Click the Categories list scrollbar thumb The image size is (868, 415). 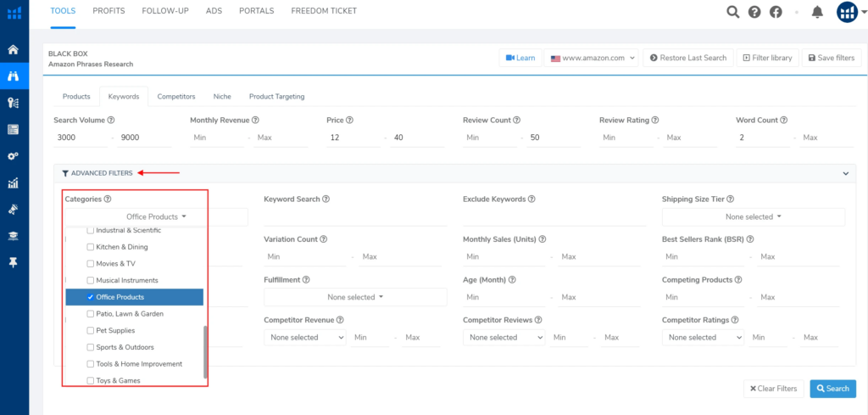point(205,351)
